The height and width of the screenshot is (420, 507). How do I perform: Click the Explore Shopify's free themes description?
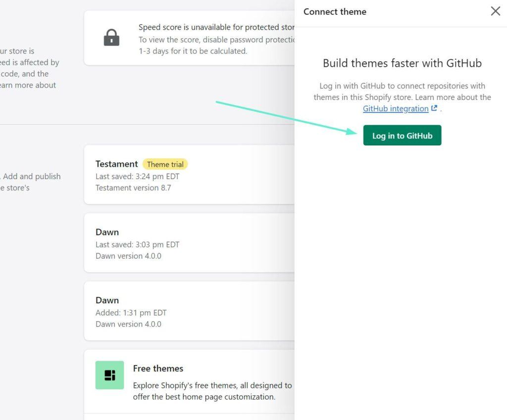point(212,391)
